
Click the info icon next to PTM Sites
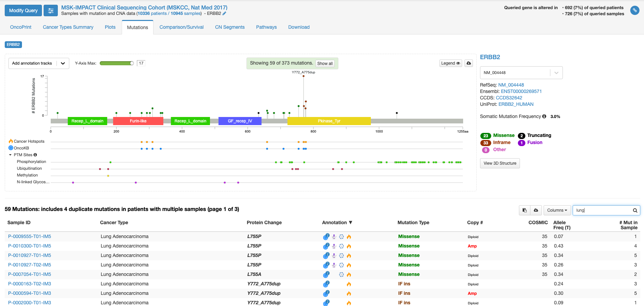point(35,155)
